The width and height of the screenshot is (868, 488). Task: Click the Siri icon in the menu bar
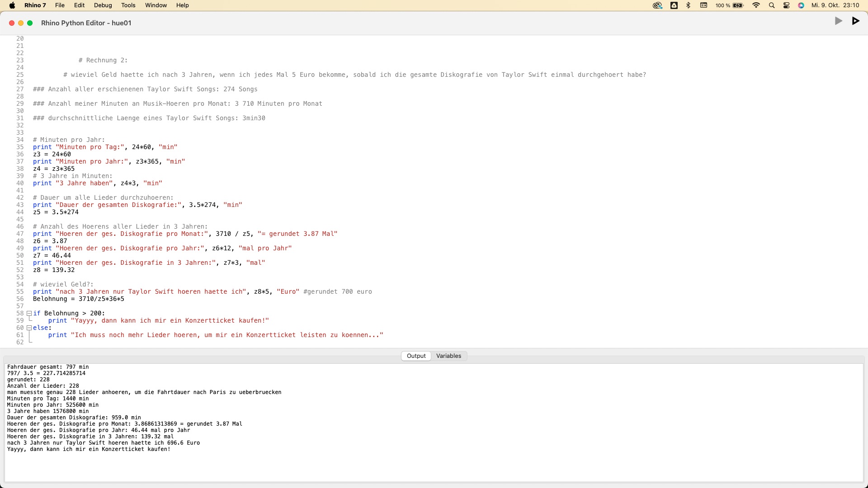click(801, 5)
